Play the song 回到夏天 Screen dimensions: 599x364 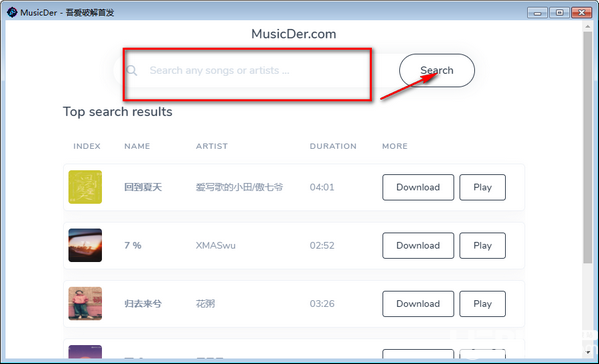pyautogui.click(x=482, y=187)
